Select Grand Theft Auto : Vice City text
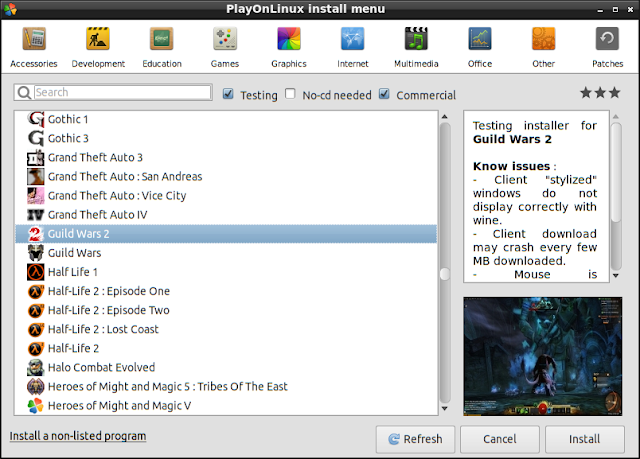Screen dimensions: 640x459 [117, 196]
